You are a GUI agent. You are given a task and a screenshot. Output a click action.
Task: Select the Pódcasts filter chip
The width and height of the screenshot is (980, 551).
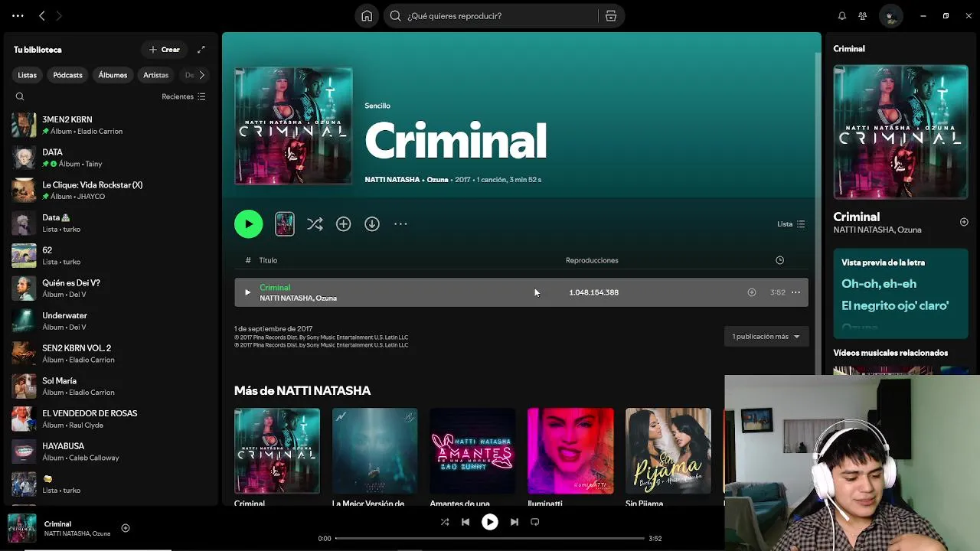pos(67,75)
